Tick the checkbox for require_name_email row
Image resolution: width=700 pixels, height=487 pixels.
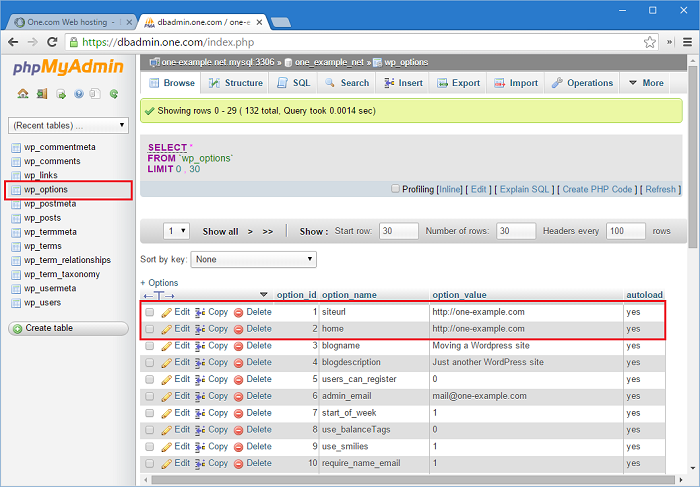pyautogui.click(x=150, y=463)
